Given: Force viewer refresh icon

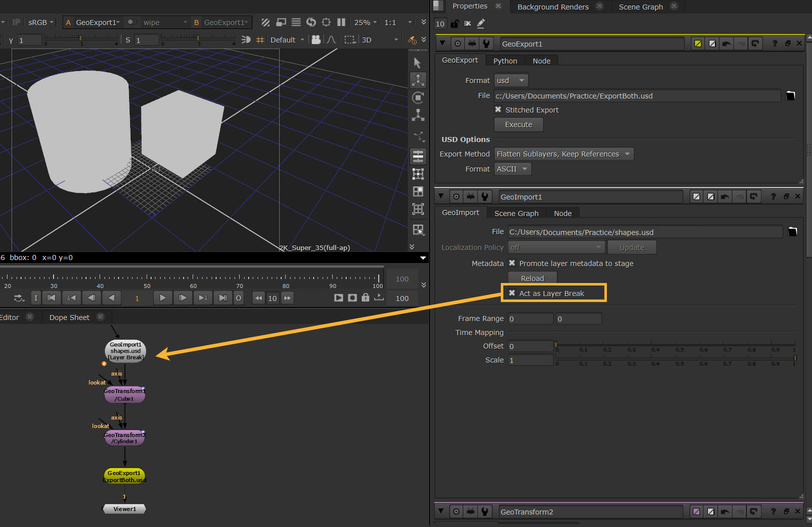Looking at the screenshot, I should (311, 22).
